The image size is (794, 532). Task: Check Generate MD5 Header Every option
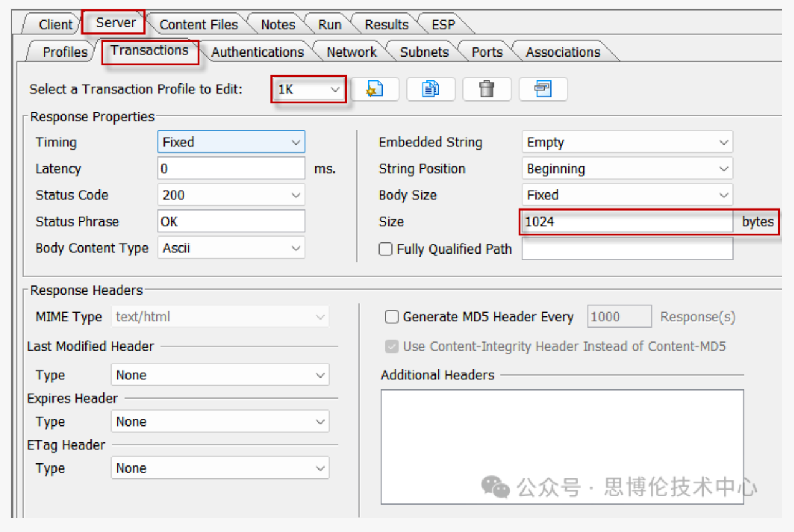click(x=391, y=317)
